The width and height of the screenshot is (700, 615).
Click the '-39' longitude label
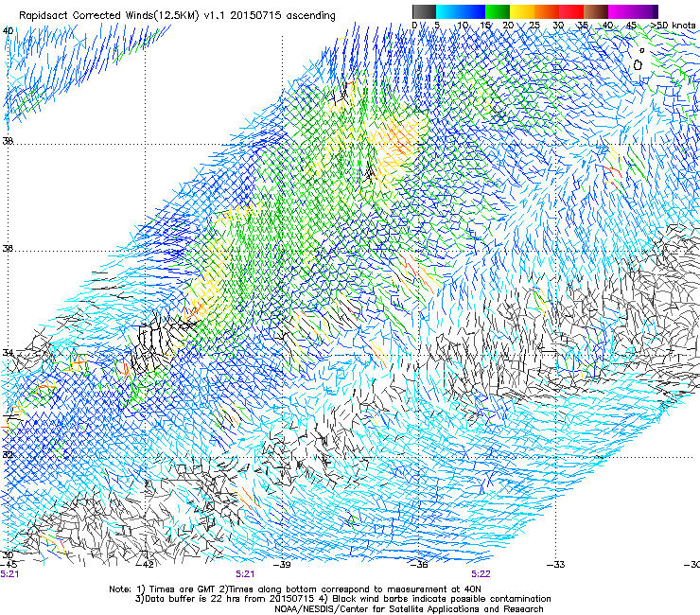pos(282,564)
